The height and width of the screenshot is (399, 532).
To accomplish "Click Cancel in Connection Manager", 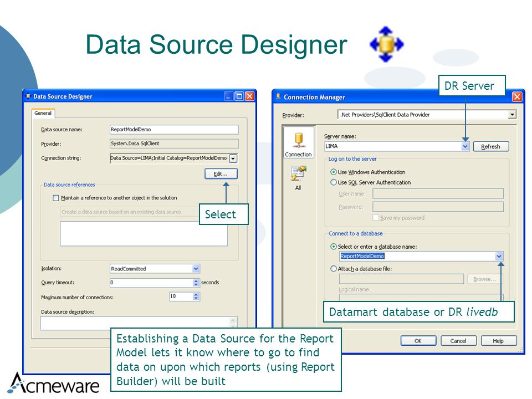I will pyautogui.click(x=458, y=341).
